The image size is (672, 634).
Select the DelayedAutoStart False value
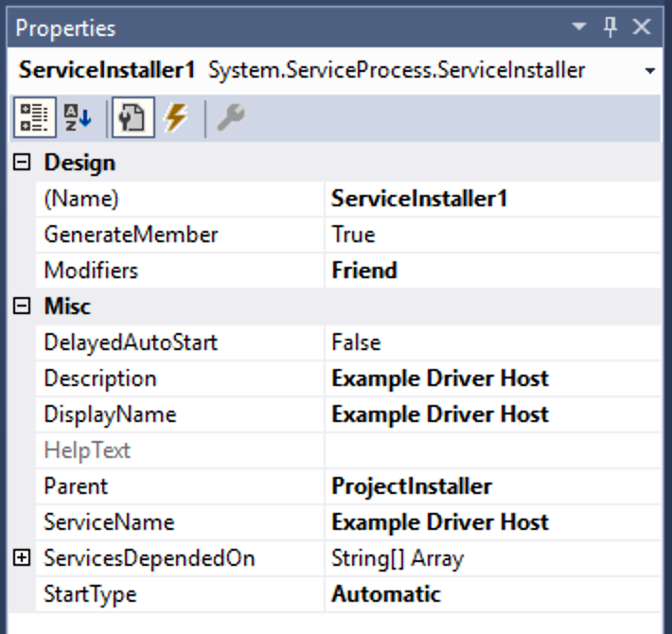click(492, 343)
